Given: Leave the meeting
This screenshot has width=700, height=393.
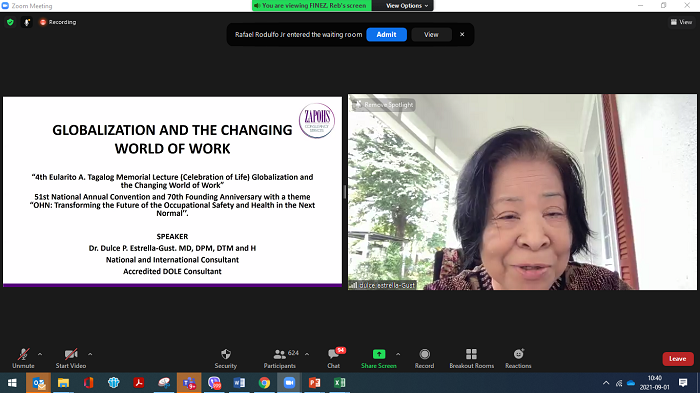Looking at the screenshot, I should coord(678,359).
